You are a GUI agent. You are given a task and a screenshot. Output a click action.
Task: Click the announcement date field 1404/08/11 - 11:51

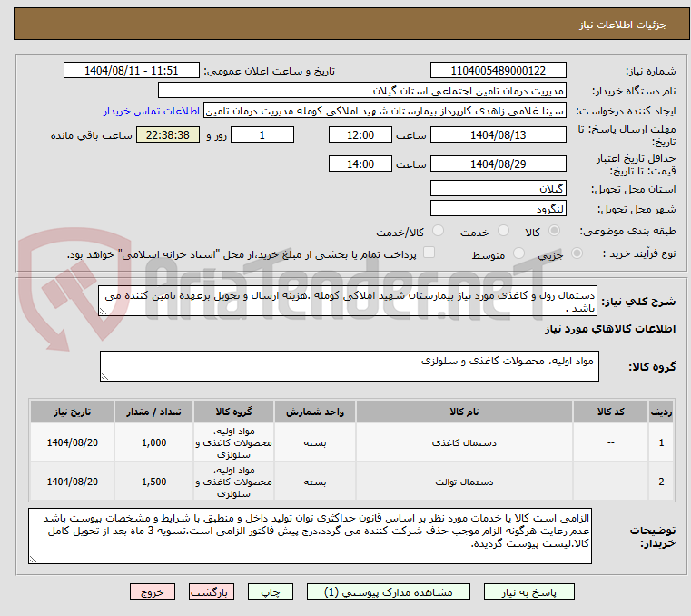tap(132, 71)
